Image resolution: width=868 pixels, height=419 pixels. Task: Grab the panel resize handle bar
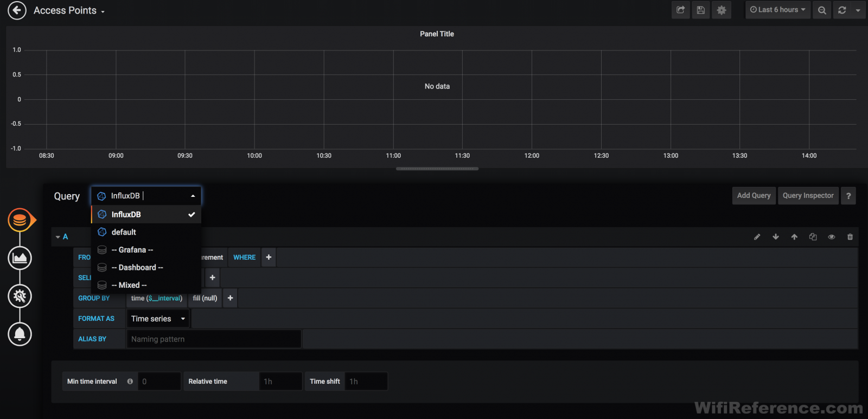click(437, 169)
